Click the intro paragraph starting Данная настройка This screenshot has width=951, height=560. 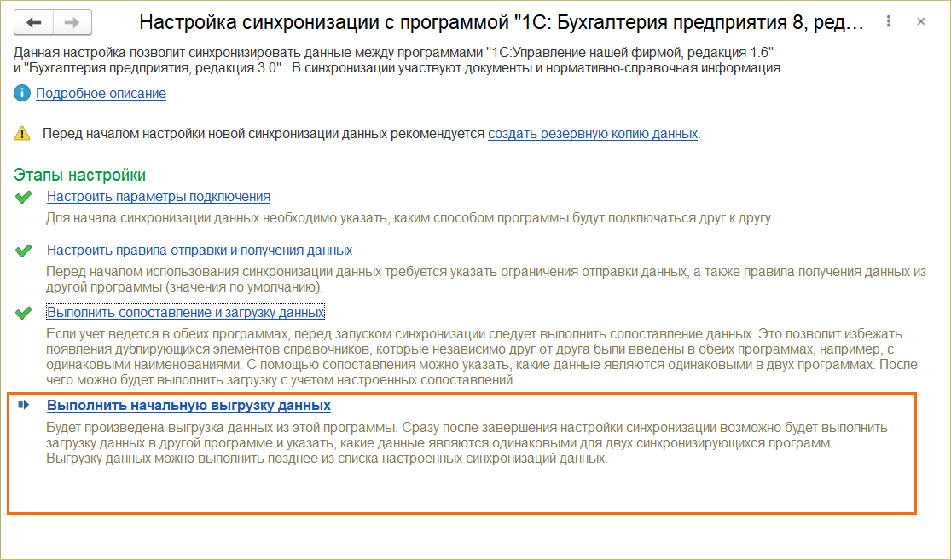point(392,61)
